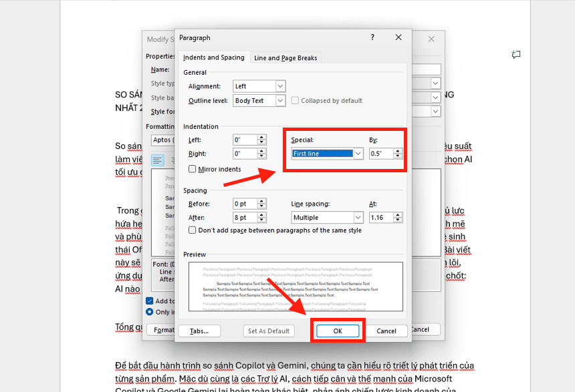Screen dimensions: 575x392
Task: Switch to Line and Page Breaks tab
Action: [285, 58]
